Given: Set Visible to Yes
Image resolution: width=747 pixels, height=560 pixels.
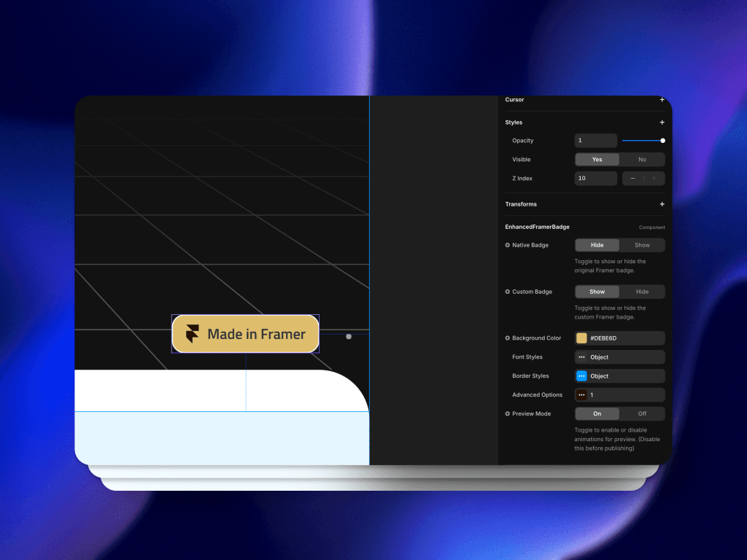Looking at the screenshot, I should pyautogui.click(x=597, y=160).
